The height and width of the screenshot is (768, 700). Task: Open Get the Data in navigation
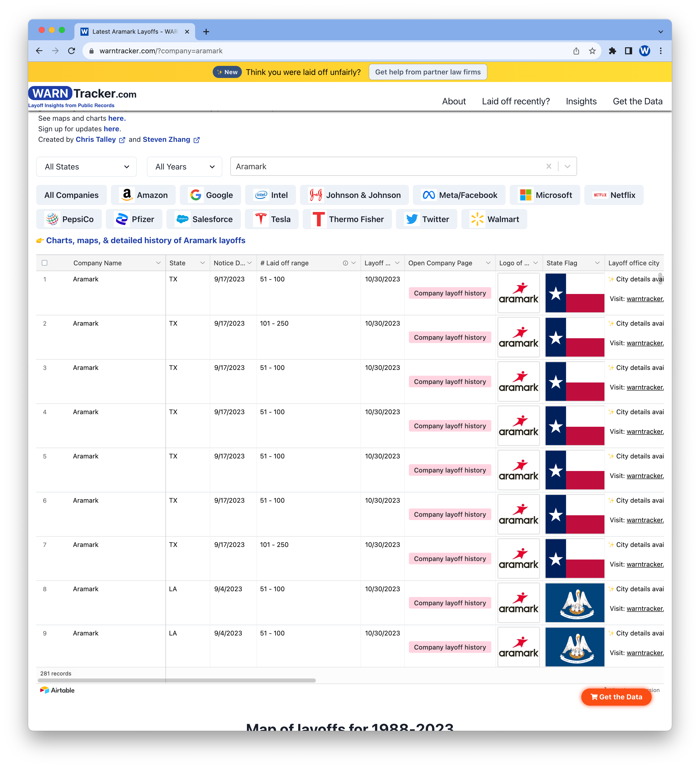coord(638,101)
